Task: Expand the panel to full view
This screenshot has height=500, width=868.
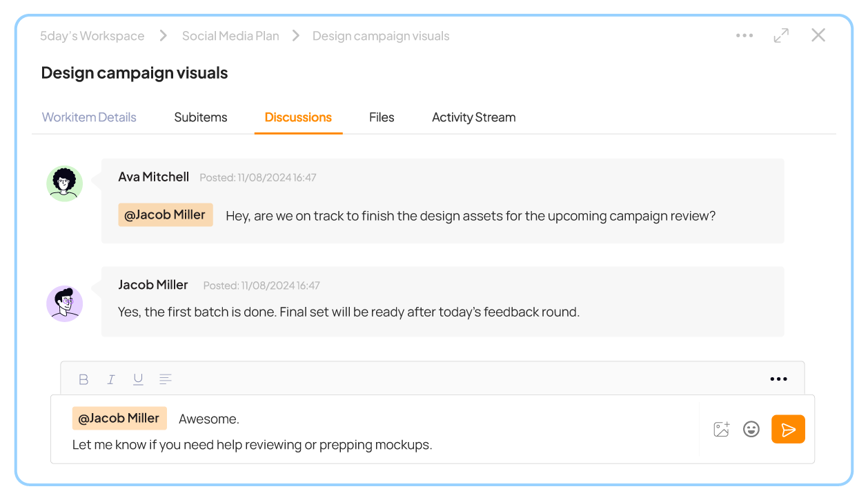Action: tap(781, 36)
